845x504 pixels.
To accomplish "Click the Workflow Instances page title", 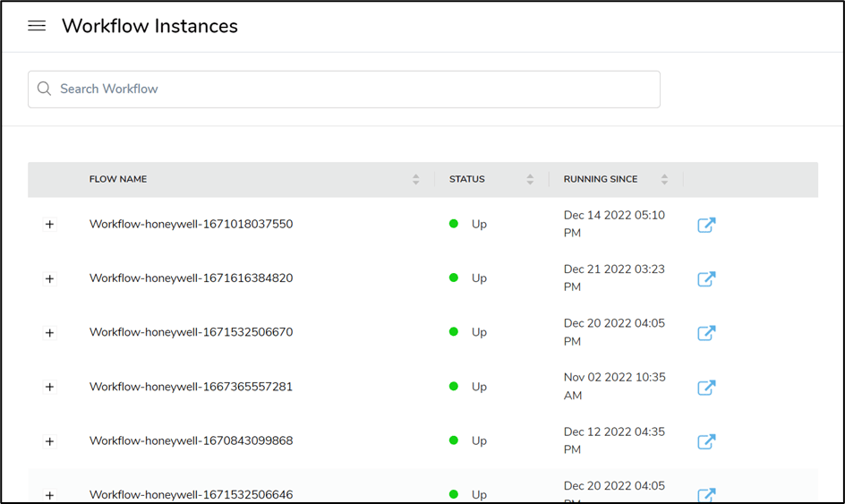I will (149, 26).
